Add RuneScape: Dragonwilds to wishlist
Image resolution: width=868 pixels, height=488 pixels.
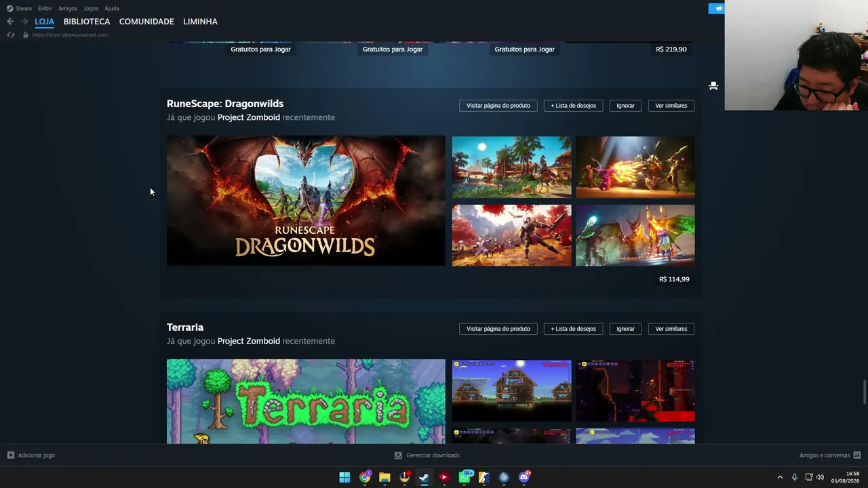point(573,106)
